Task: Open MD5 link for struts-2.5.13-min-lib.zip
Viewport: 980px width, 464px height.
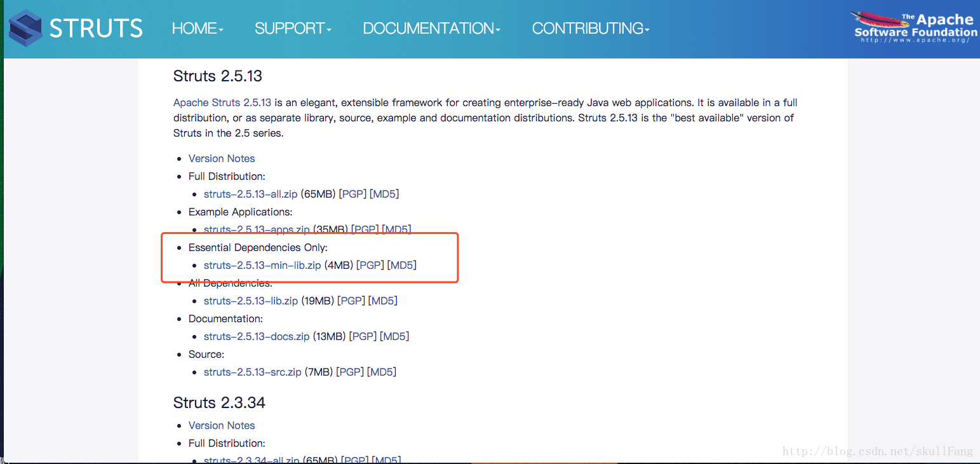Action: pyautogui.click(x=402, y=265)
